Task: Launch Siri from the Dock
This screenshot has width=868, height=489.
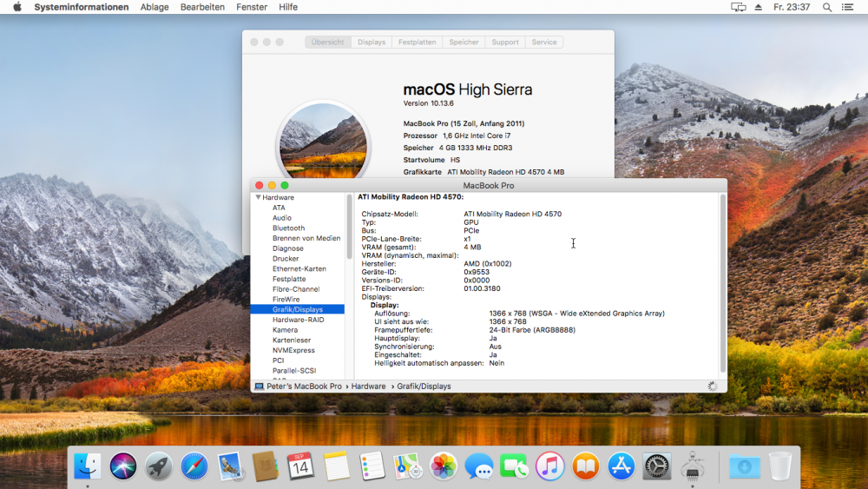Action: point(123,466)
